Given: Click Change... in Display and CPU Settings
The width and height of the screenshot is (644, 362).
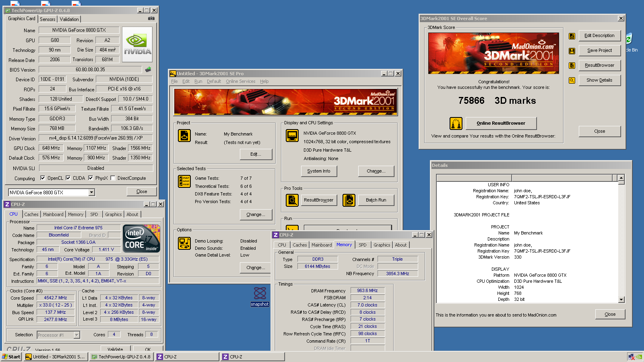Looking at the screenshot, I should [x=376, y=171].
